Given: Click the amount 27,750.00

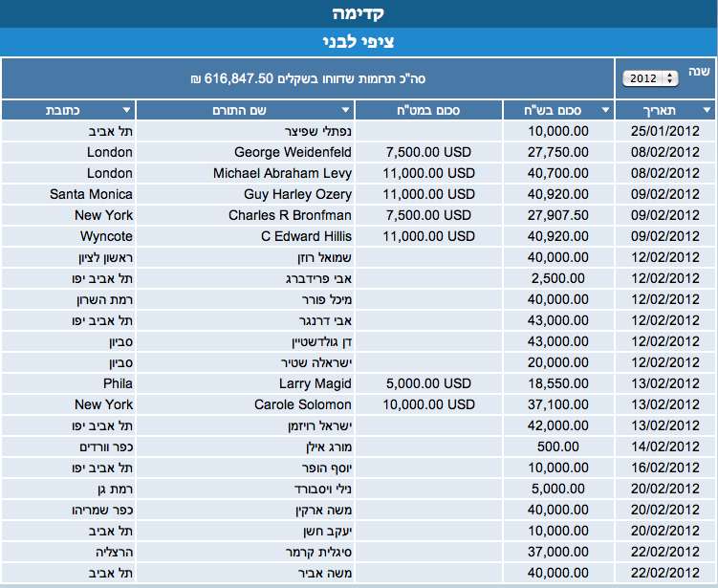Looking at the screenshot, I should (x=558, y=152).
